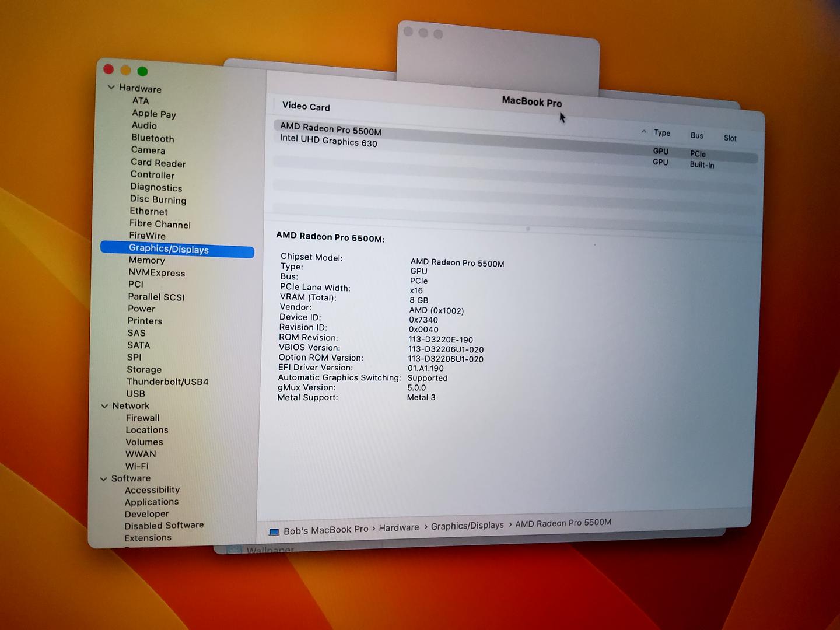Go to Graphics/Displays in path bar
Viewport: 840px width, 630px height.
467,526
